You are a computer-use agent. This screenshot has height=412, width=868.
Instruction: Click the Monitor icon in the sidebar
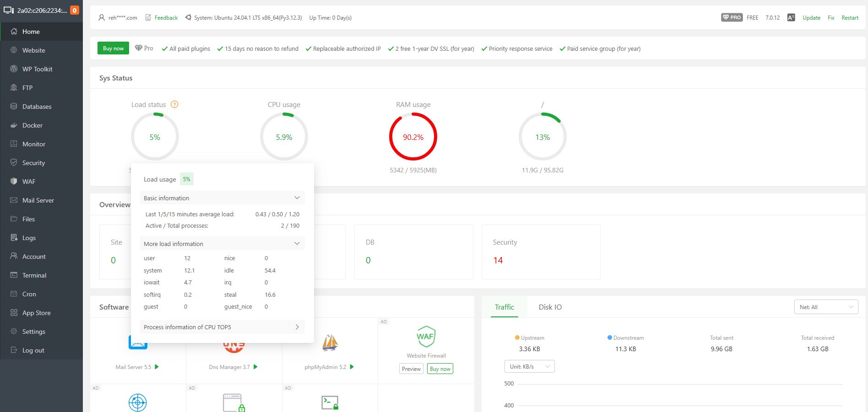[14, 144]
